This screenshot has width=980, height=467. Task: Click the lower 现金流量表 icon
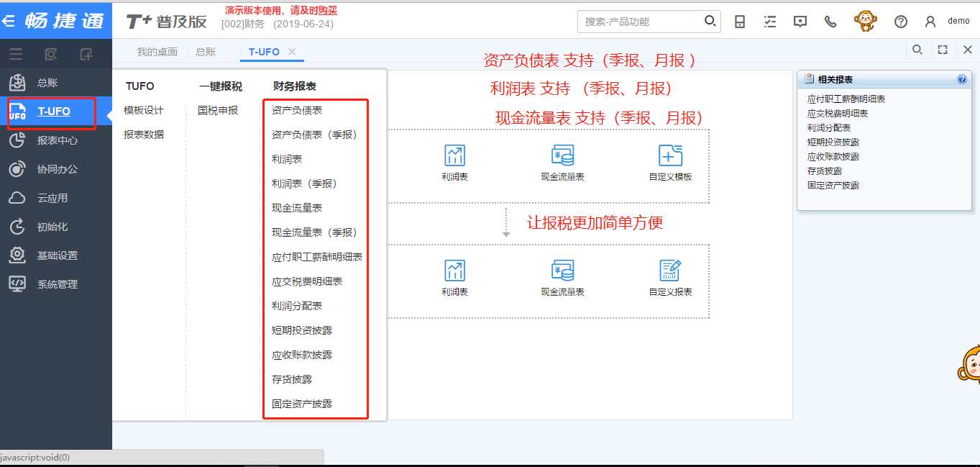562,271
